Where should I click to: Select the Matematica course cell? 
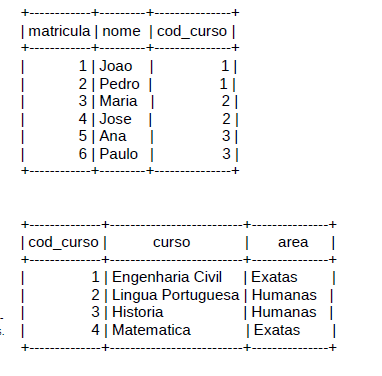coord(151,330)
